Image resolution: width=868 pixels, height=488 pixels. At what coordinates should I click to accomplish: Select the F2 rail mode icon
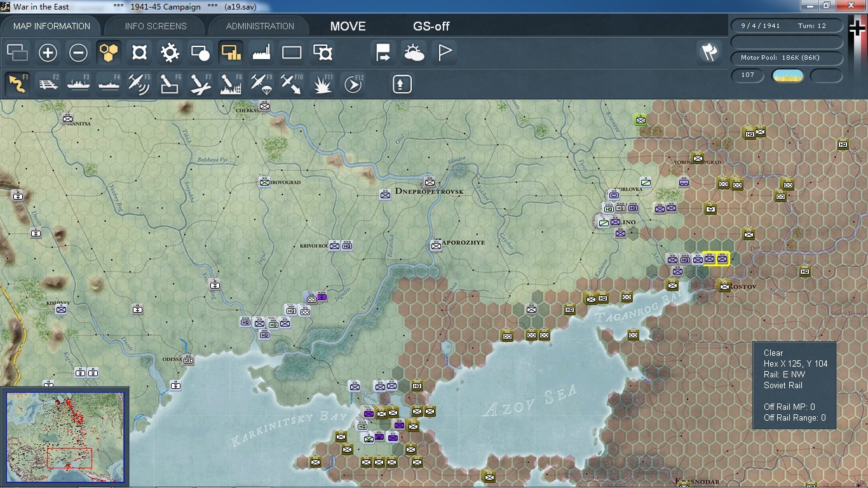point(48,84)
